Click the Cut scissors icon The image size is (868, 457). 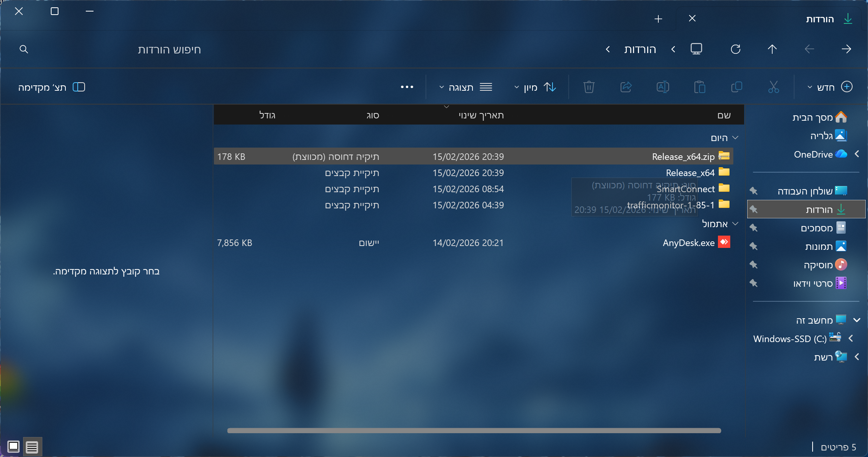point(773,87)
